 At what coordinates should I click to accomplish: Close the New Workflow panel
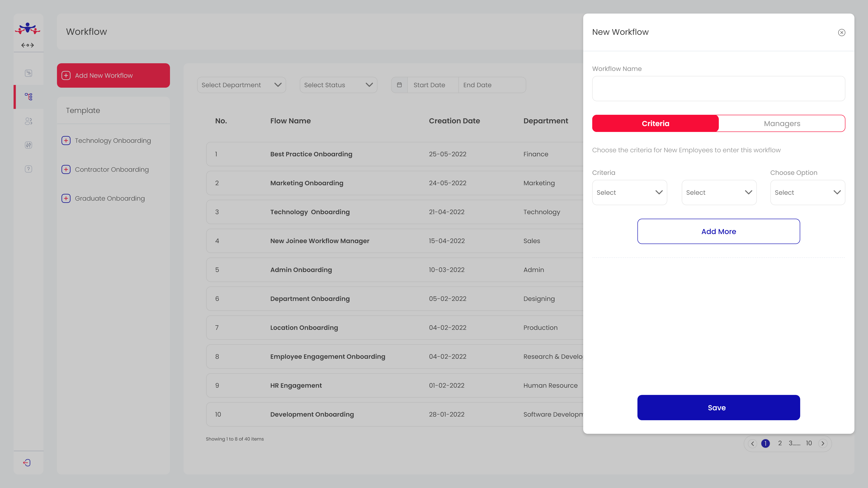pyautogui.click(x=841, y=33)
